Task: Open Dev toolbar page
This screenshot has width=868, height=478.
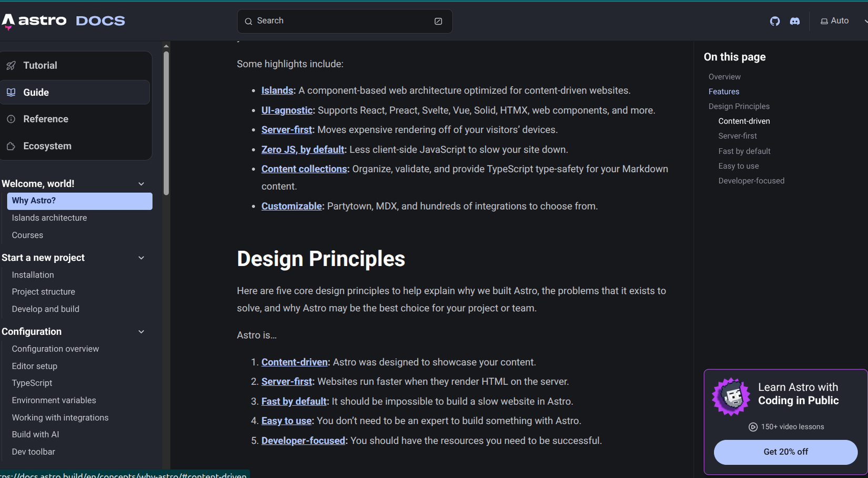Action: (33, 452)
